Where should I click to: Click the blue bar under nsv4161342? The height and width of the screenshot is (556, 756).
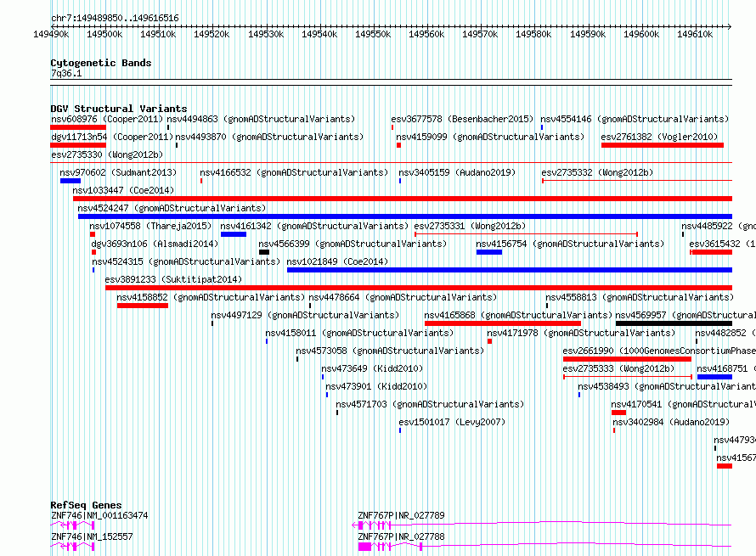[x=234, y=234]
